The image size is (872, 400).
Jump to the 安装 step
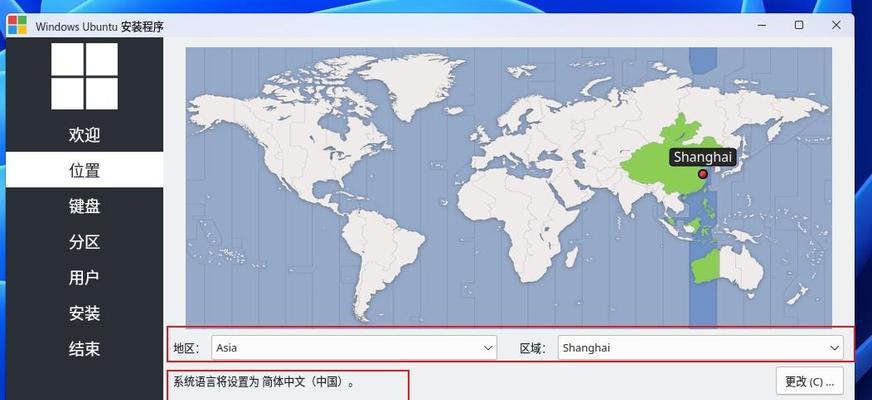(85, 313)
